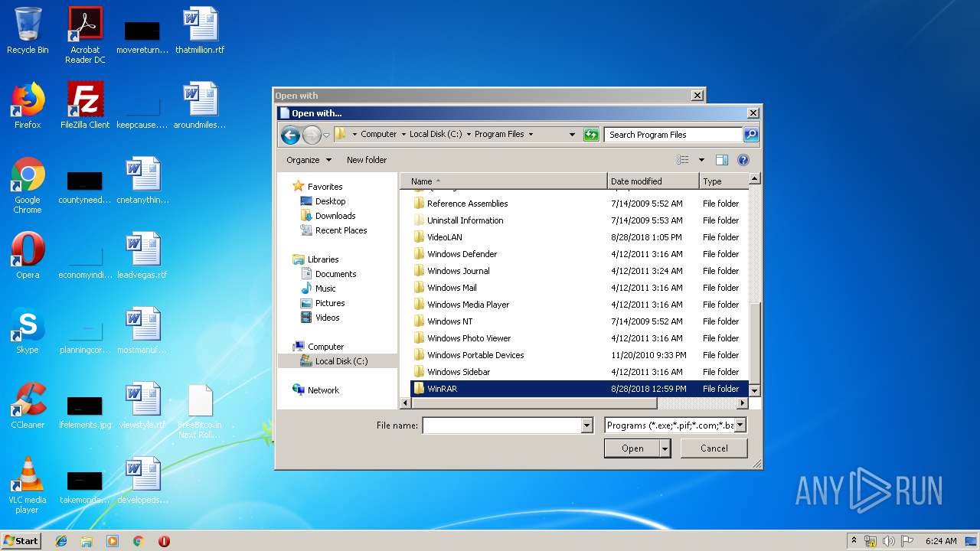Open the Open button split arrow
Viewport: 980px width, 551px height.
[x=665, y=448]
